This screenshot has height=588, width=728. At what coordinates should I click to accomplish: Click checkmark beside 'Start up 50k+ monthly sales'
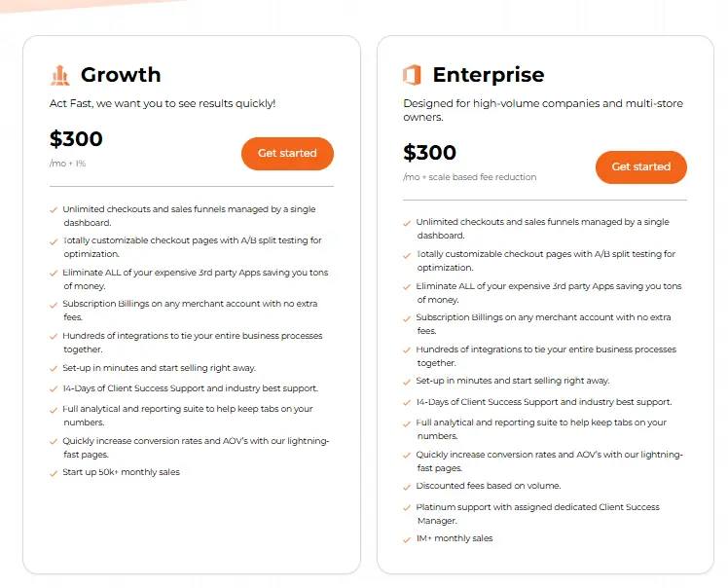pos(54,474)
